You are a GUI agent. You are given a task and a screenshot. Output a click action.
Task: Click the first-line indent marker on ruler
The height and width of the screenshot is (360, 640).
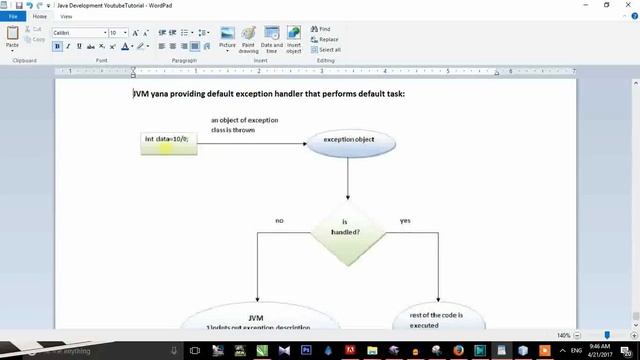133,69
